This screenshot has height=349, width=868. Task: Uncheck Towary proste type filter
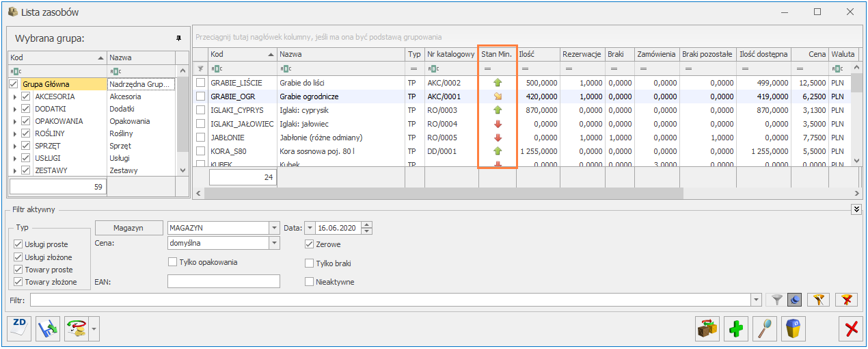click(18, 270)
